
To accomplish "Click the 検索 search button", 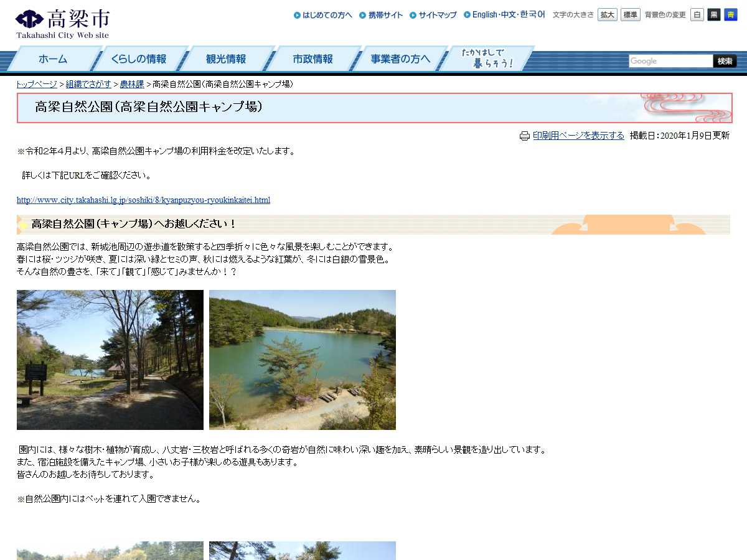I will [725, 61].
